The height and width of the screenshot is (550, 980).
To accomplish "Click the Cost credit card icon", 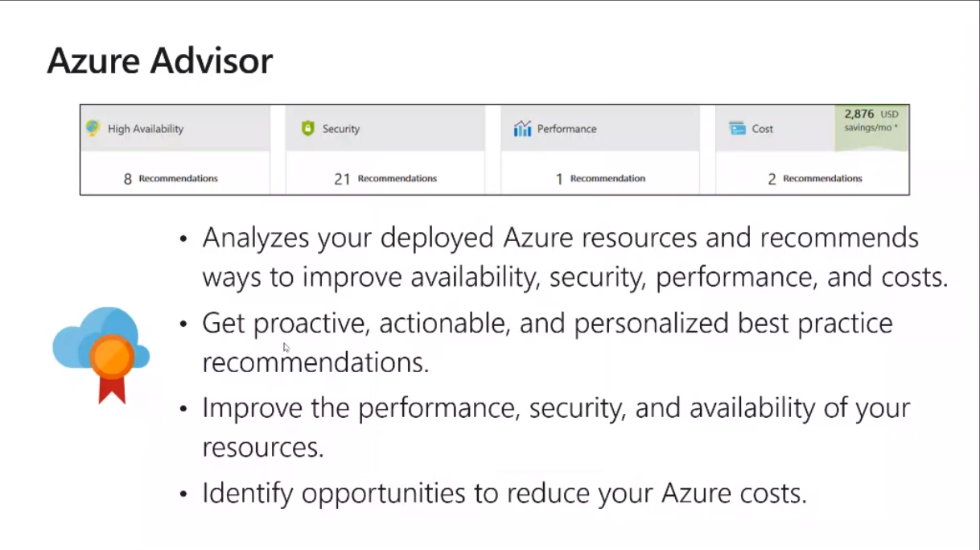I will 737,129.
